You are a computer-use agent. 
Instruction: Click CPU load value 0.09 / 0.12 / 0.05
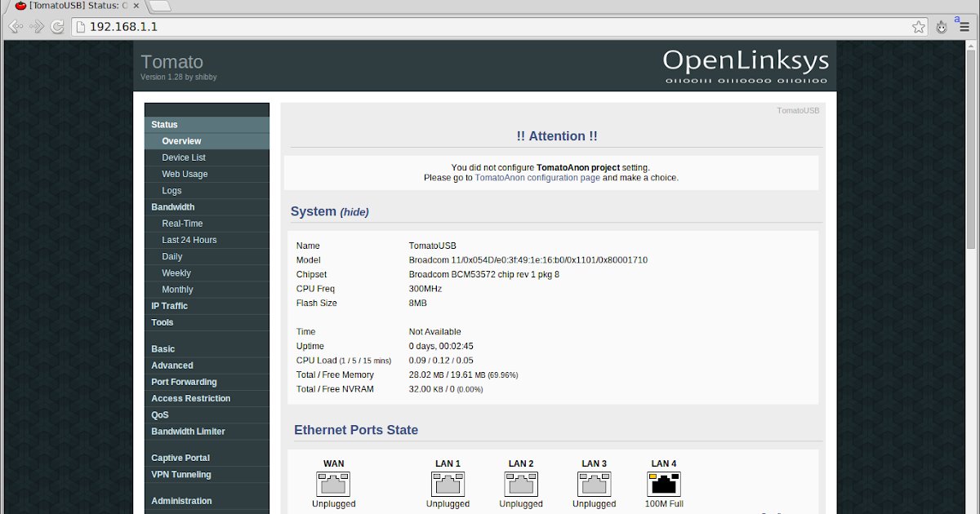pos(441,361)
